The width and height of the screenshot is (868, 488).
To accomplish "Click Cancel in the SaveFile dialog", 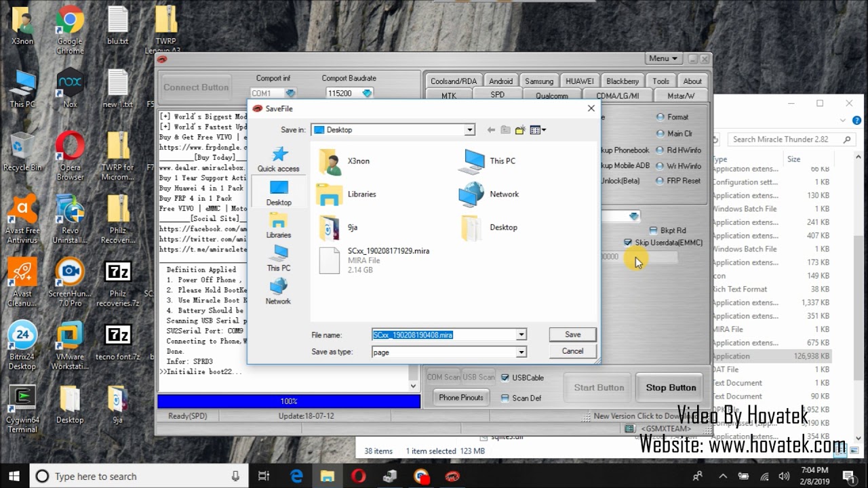I will pyautogui.click(x=573, y=351).
